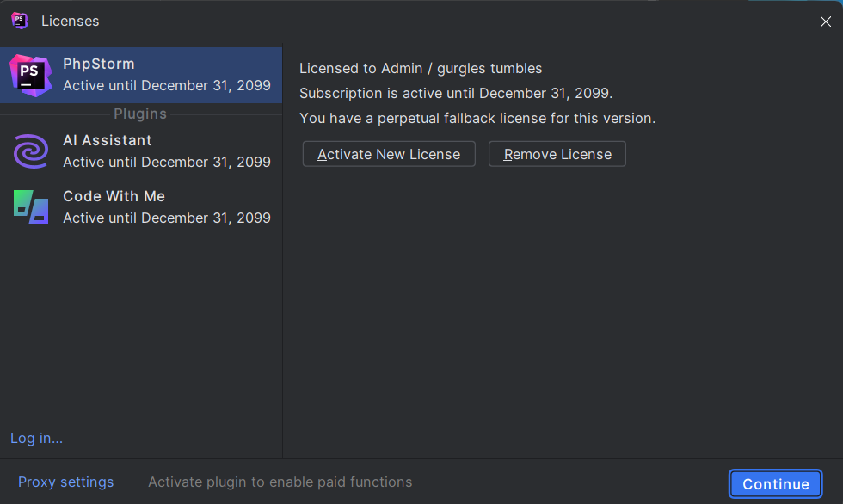Click the AI Assistant spiral icon
This screenshot has height=504, width=843.
pyautogui.click(x=31, y=151)
